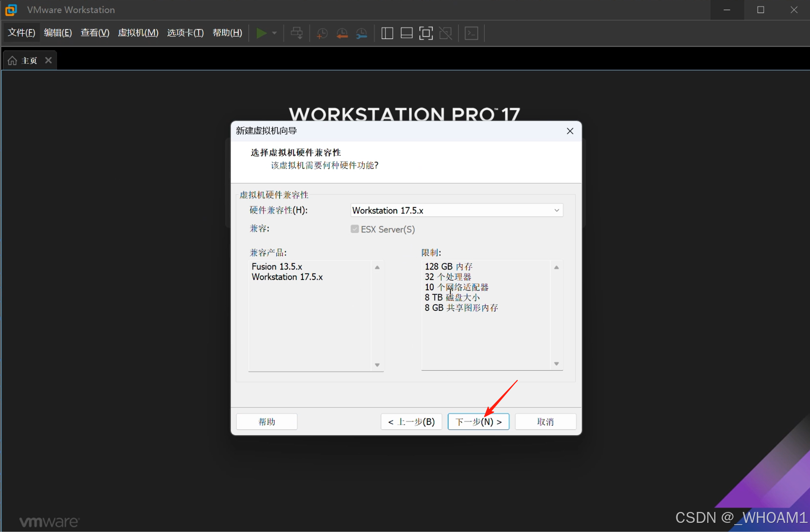Open the 选项卡(T) menu
Screen dimensions: 810x532
point(186,33)
